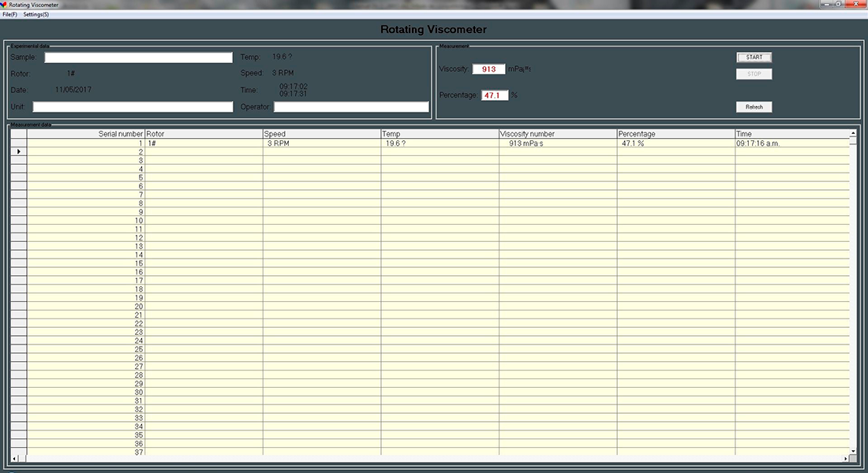
Task: Click the row selector beside serial number 1
Action: [18, 143]
